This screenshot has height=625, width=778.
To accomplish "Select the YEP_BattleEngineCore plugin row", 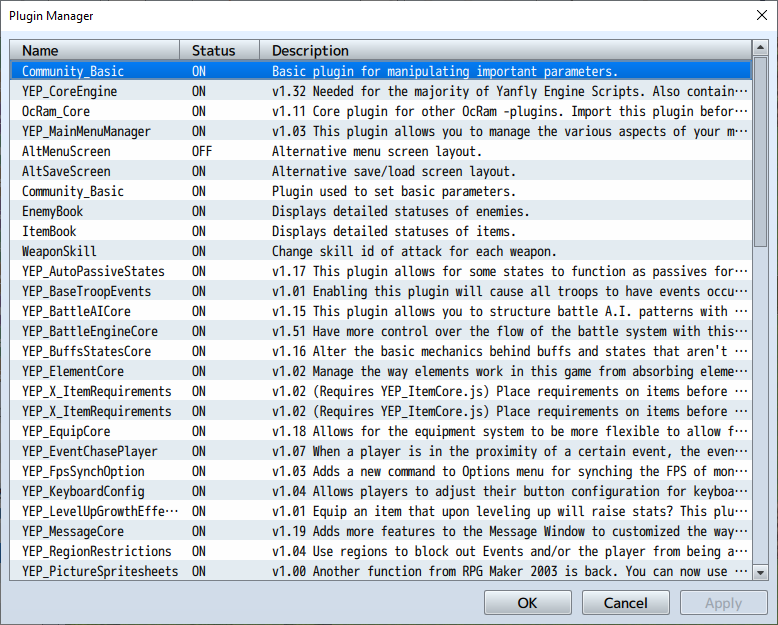I will coord(381,331).
